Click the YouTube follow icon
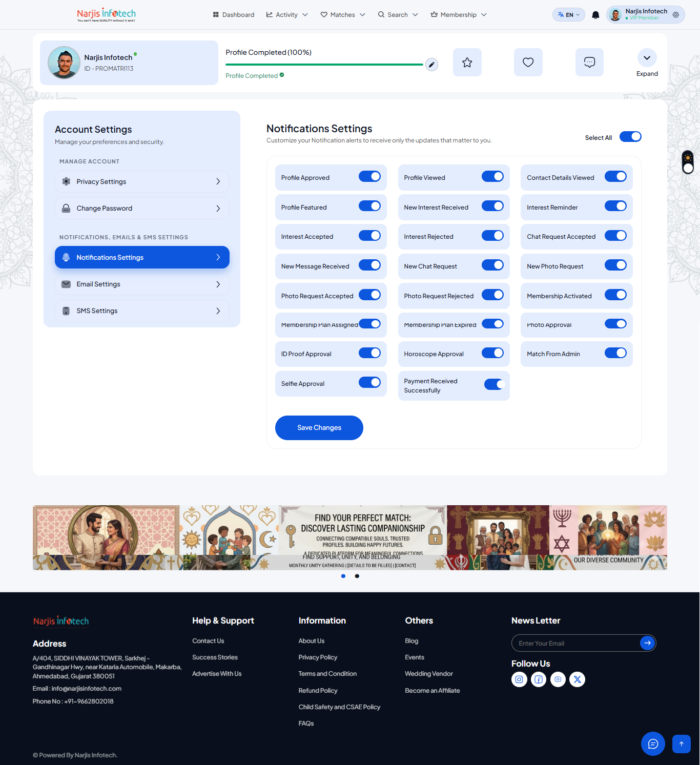Viewport: 700px width, 765px height. coord(558,679)
